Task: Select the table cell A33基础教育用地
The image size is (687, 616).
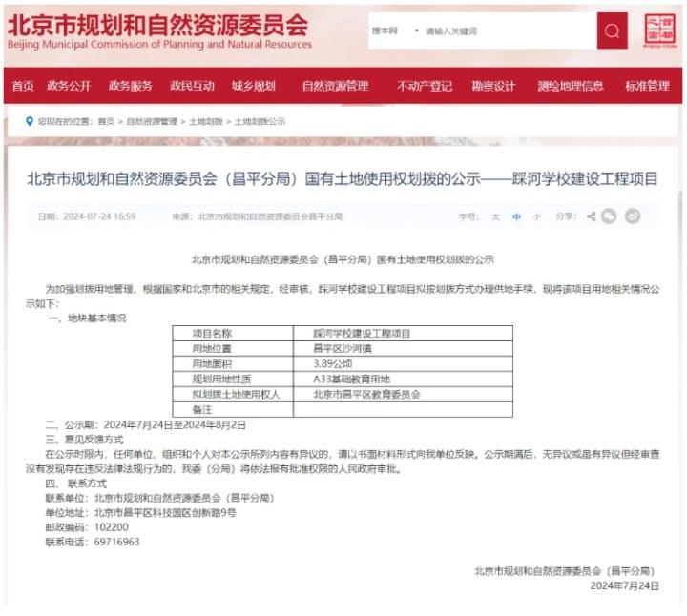Action: [x=403, y=380]
